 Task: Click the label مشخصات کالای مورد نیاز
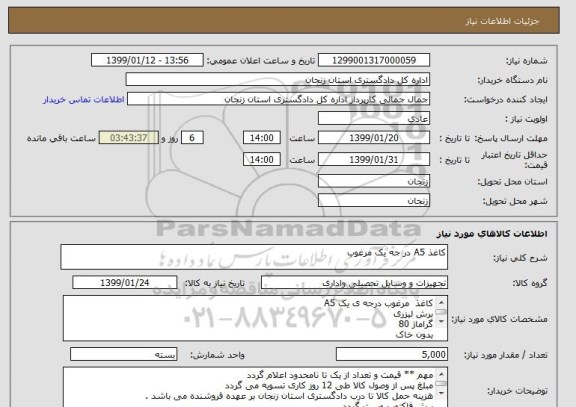(500, 319)
